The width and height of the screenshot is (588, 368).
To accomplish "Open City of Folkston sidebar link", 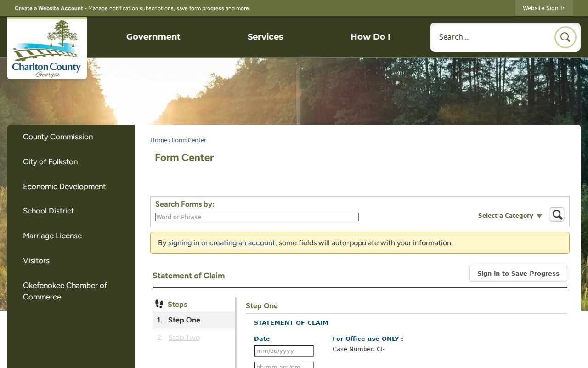I will 51,162.
